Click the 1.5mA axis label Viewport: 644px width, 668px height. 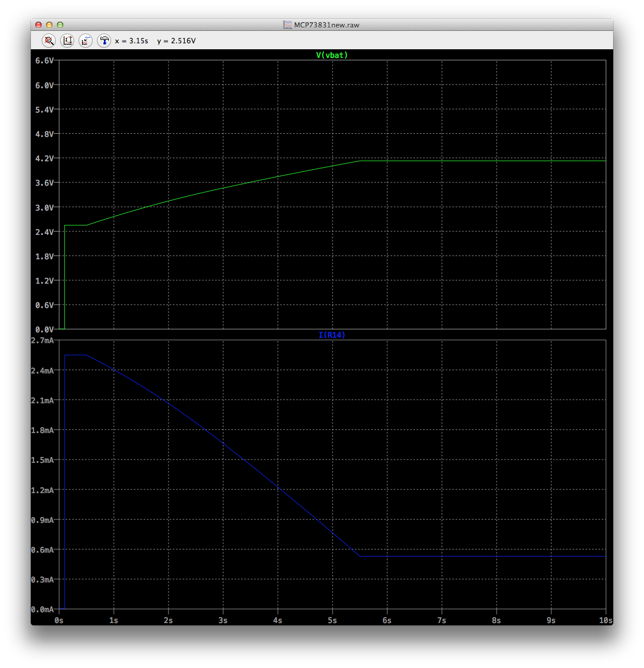point(42,460)
